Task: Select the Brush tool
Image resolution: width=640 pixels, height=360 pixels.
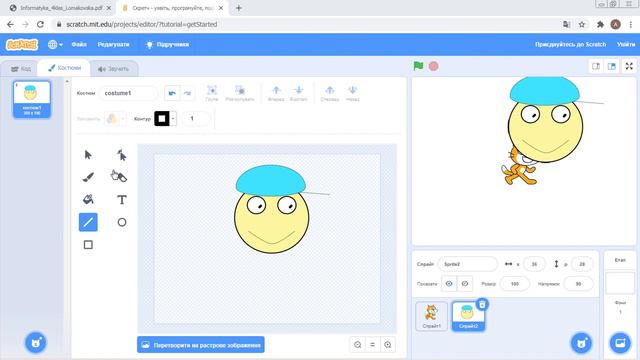Action: pos(88,177)
